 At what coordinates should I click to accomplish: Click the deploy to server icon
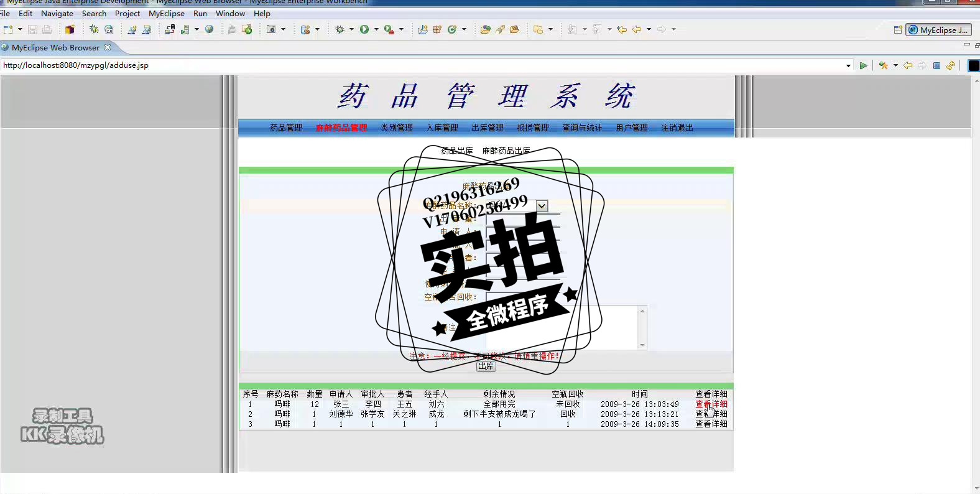169,29
